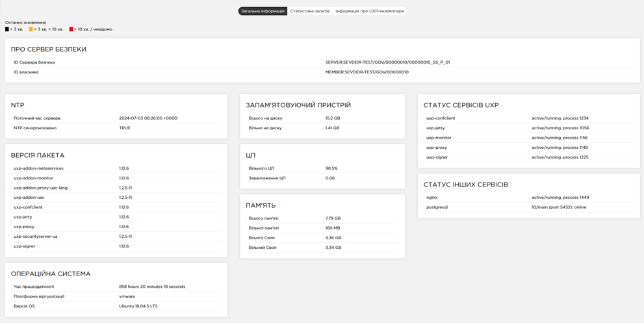This screenshot has height=323, width=644.
Task: Click the uptime value in ОПЕРАЦІЙНА СИСТЕМА
Action: [x=152, y=287]
